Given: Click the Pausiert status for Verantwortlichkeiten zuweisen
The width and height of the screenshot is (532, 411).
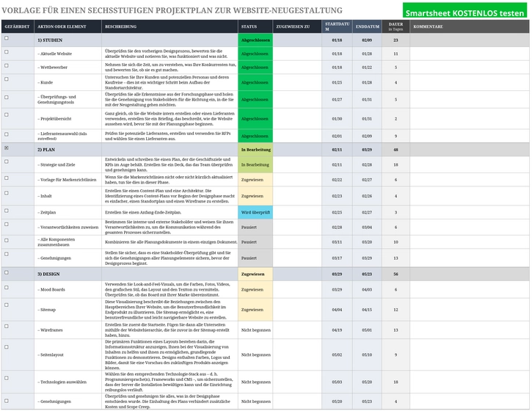Looking at the screenshot, I should pyautogui.click(x=255, y=228).
